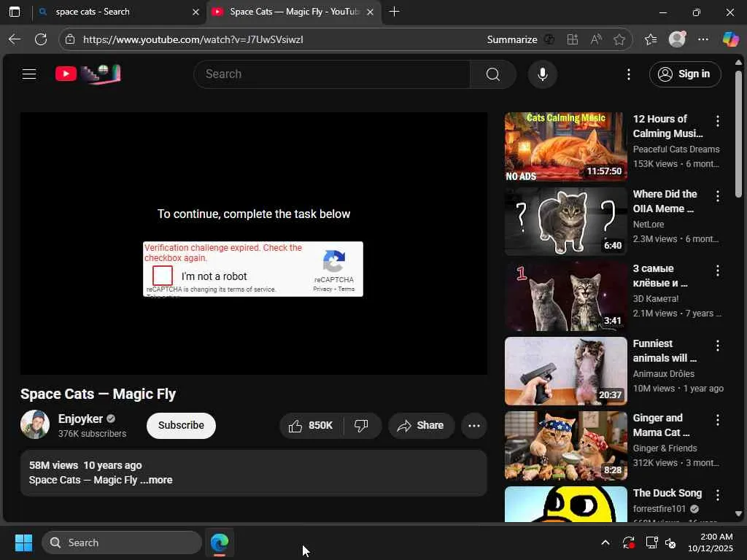Open the tab actions menu icon
Screen dimensions: 747x560
15,12
